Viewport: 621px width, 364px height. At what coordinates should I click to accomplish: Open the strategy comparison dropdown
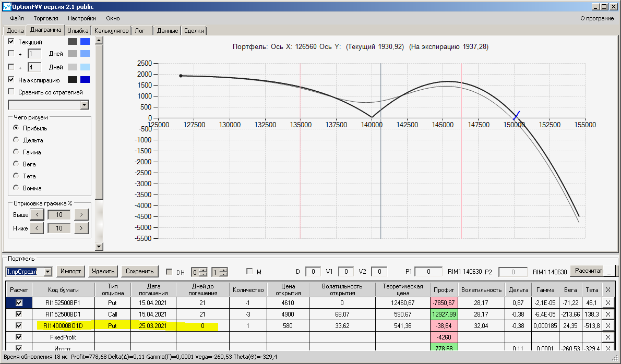click(x=85, y=105)
